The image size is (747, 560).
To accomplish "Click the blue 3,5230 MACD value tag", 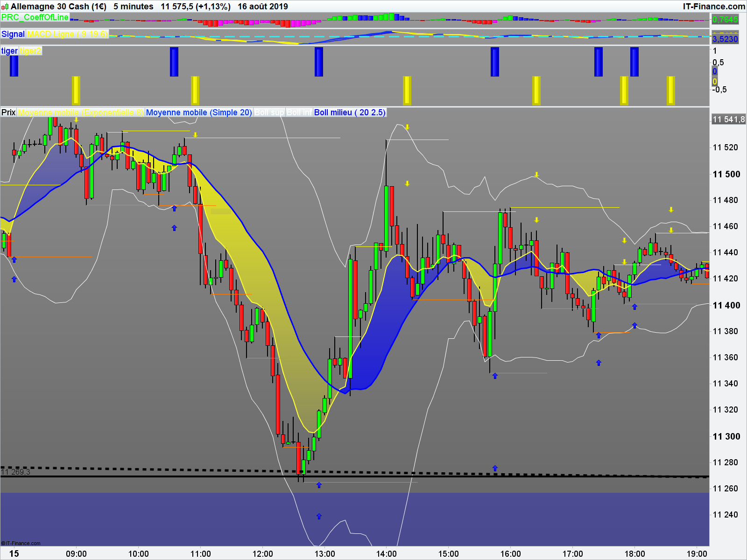I will tap(725, 39).
